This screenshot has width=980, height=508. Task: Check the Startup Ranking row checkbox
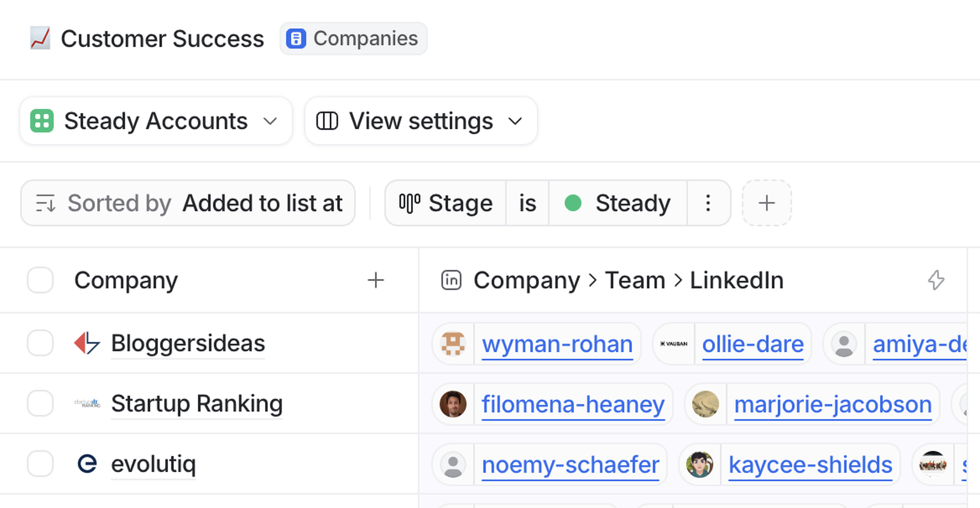(x=40, y=403)
